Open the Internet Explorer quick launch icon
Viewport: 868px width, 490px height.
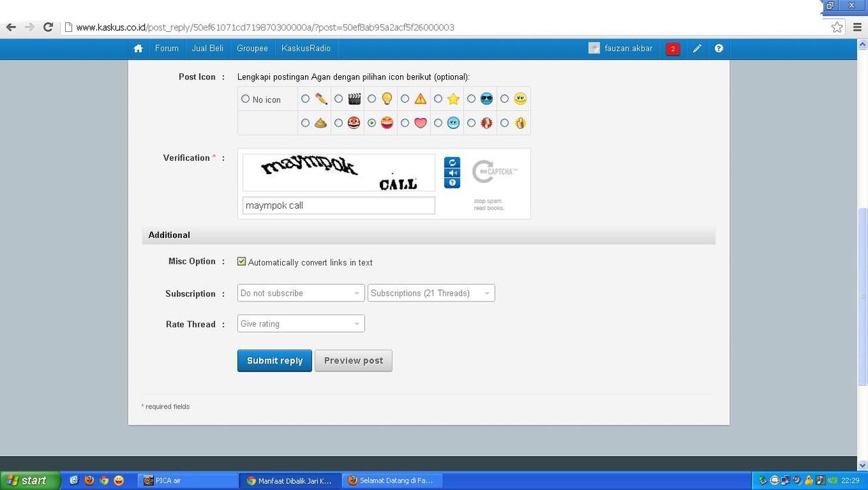[x=75, y=481]
